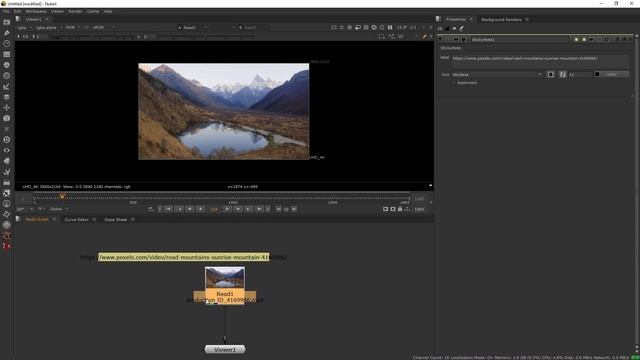
Task: Open the rgba.alpha channel dropdown
Action: (49, 27)
